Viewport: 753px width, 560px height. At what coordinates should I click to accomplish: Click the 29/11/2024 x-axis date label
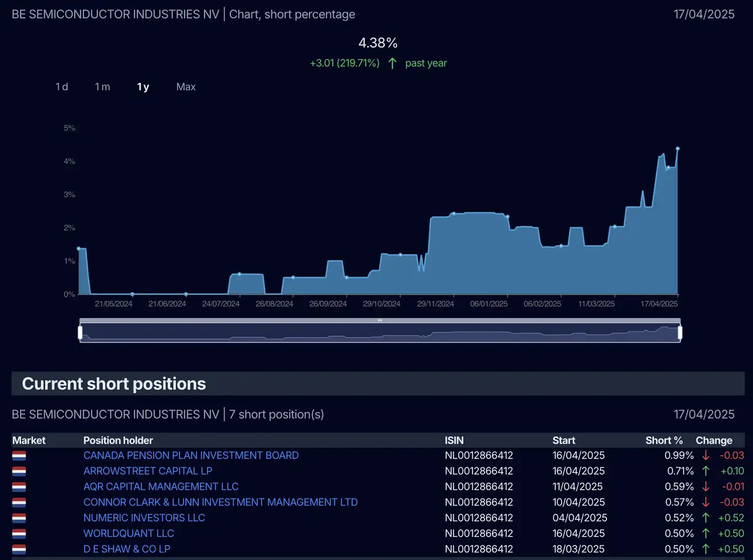point(435,304)
